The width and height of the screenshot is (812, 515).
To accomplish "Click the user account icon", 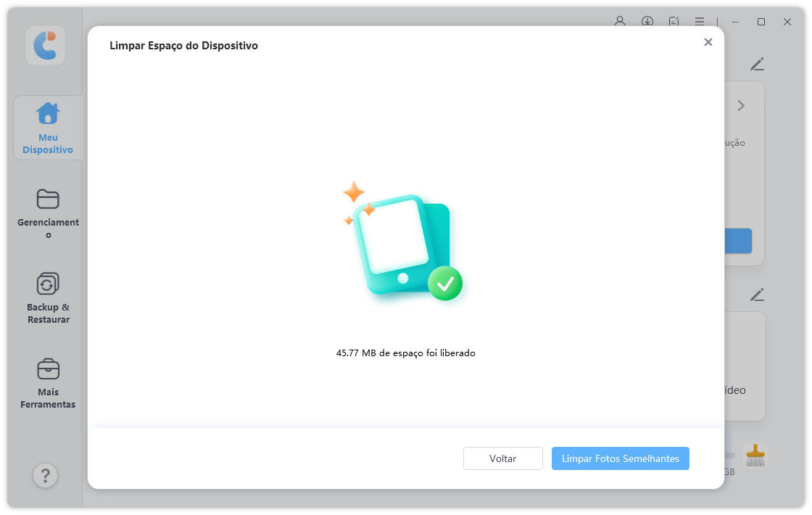I will pyautogui.click(x=620, y=21).
